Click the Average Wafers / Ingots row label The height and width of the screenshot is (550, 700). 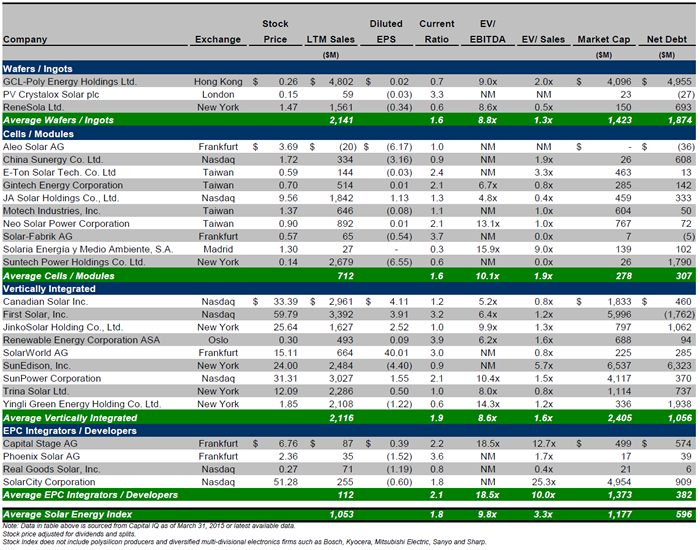(x=58, y=120)
